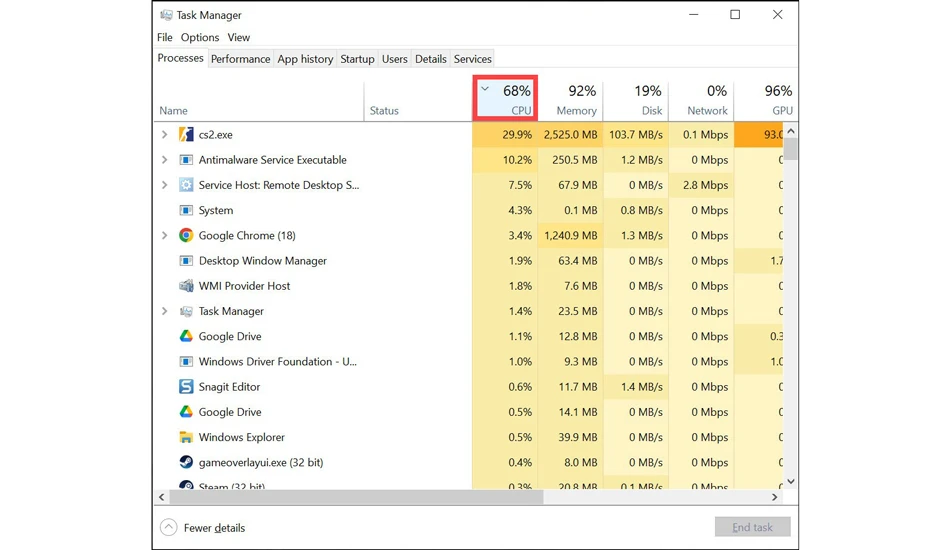The image size is (950, 550).
Task: Sort by the Status column header
Action: [418, 99]
